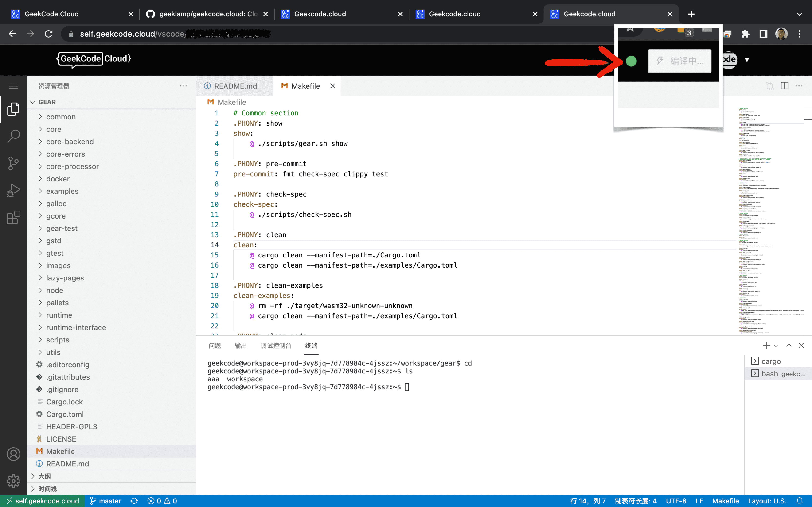The image size is (812, 507).
Task: Select the Run and Debug icon
Action: tap(13, 190)
